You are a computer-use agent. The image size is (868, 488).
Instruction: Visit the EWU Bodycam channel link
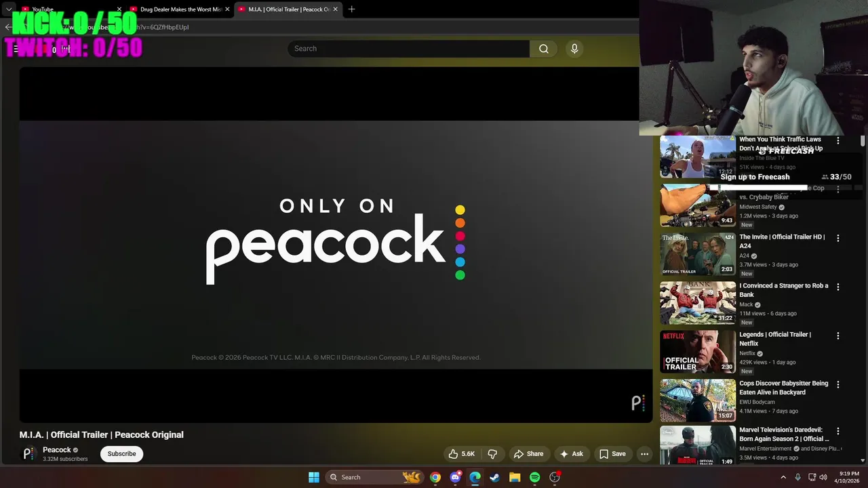coord(757,403)
